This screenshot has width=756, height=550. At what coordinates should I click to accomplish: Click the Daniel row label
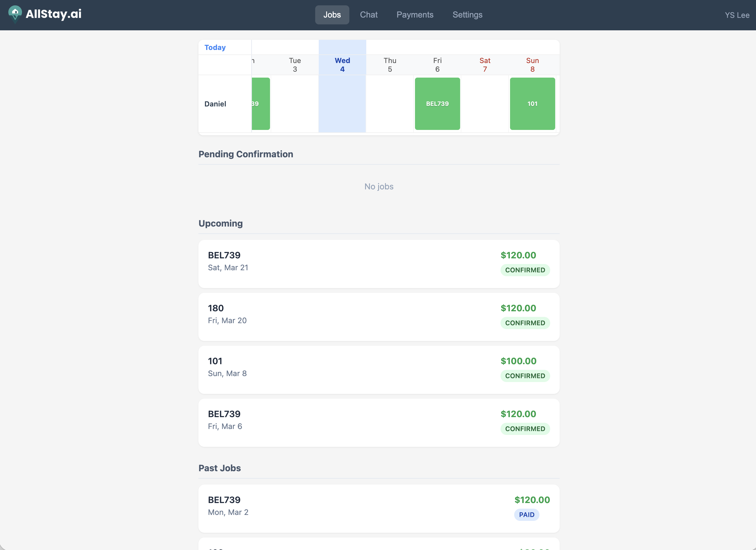tap(215, 104)
